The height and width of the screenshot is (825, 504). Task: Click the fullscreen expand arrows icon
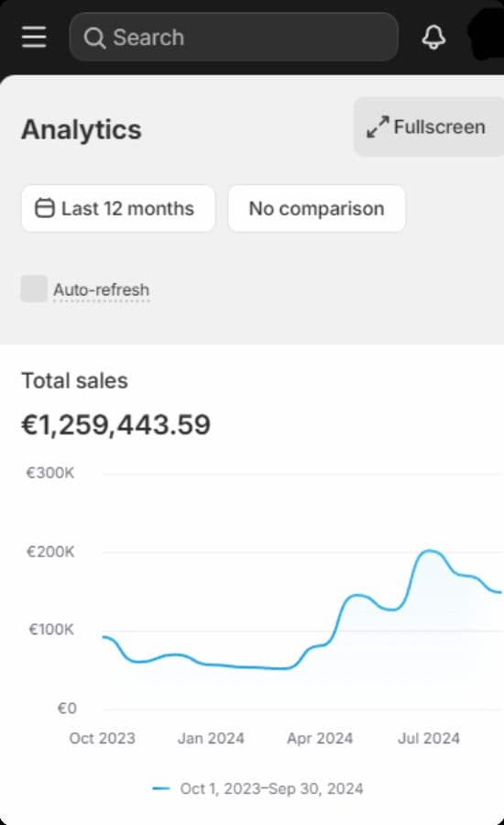[378, 126]
